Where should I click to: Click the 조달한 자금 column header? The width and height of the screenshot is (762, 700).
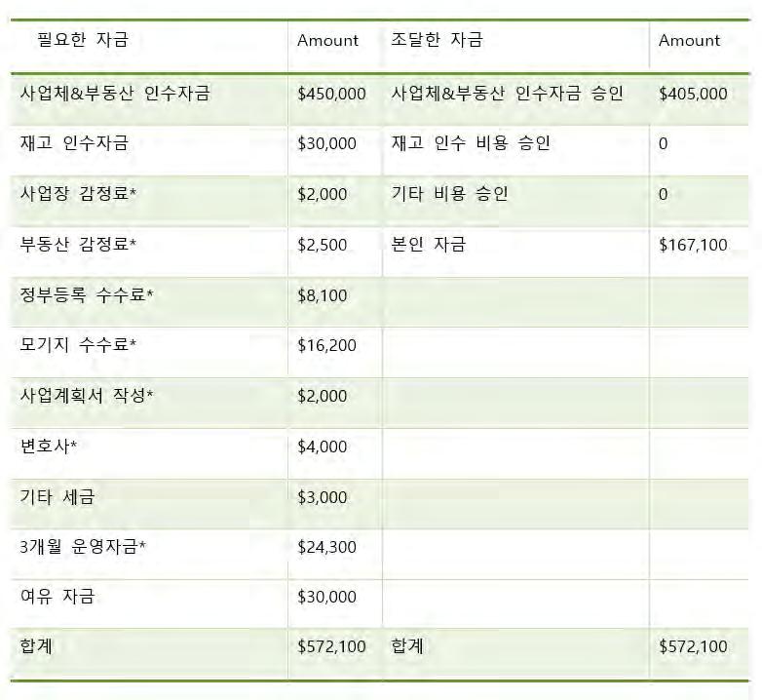[x=437, y=41]
